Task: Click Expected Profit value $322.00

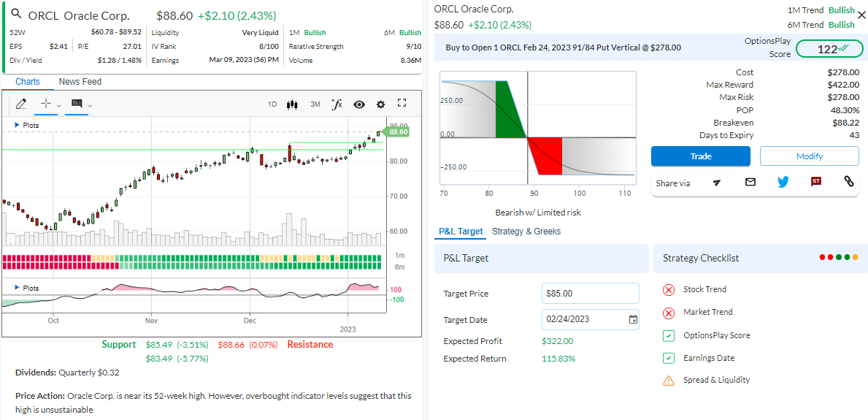Action: click(558, 341)
